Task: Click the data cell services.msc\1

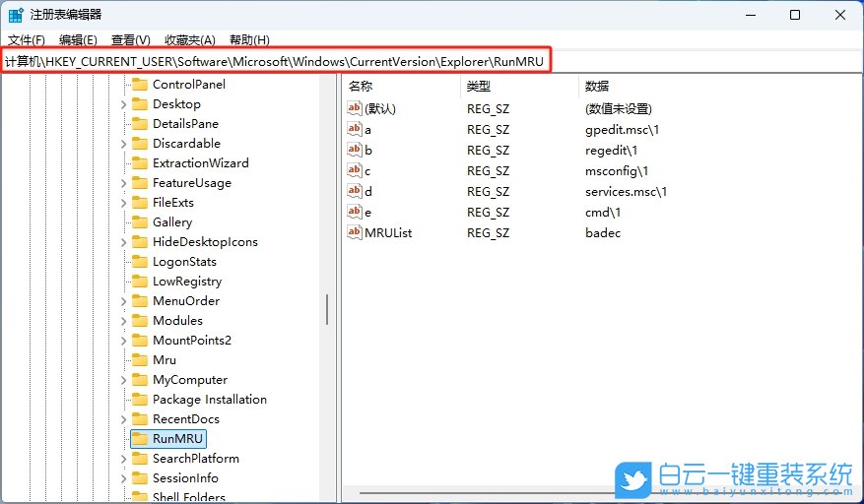Action: pos(626,192)
